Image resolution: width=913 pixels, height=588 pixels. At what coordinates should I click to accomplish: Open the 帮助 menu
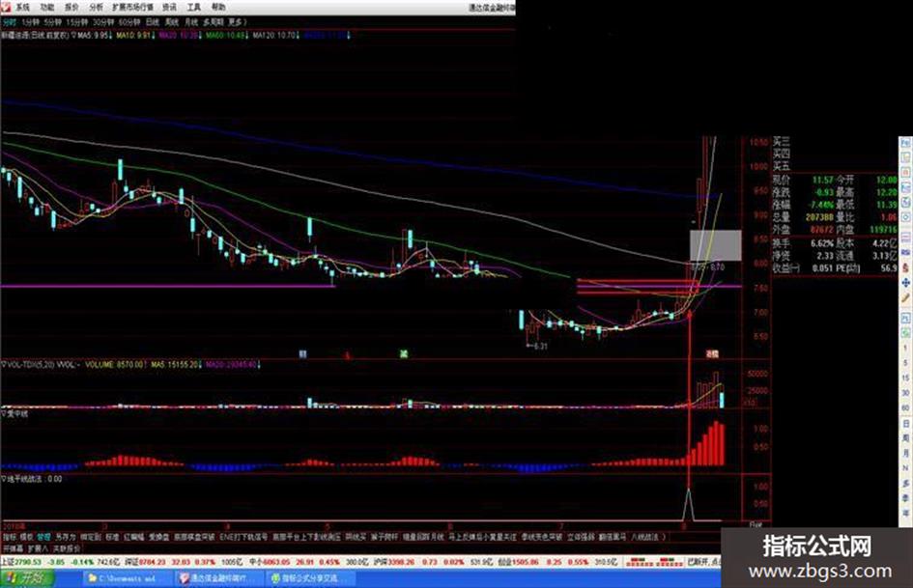click(x=218, y=7)
